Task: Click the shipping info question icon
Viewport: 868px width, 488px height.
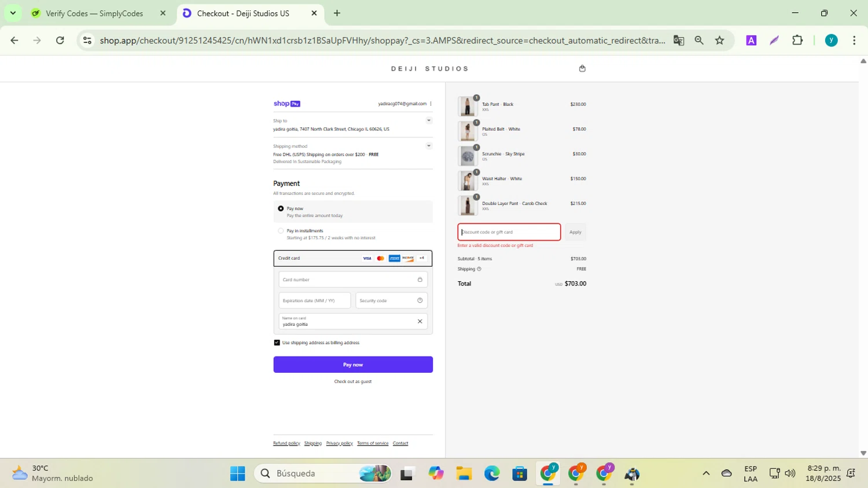Action: pyautogui.click(x=479, y=269)
